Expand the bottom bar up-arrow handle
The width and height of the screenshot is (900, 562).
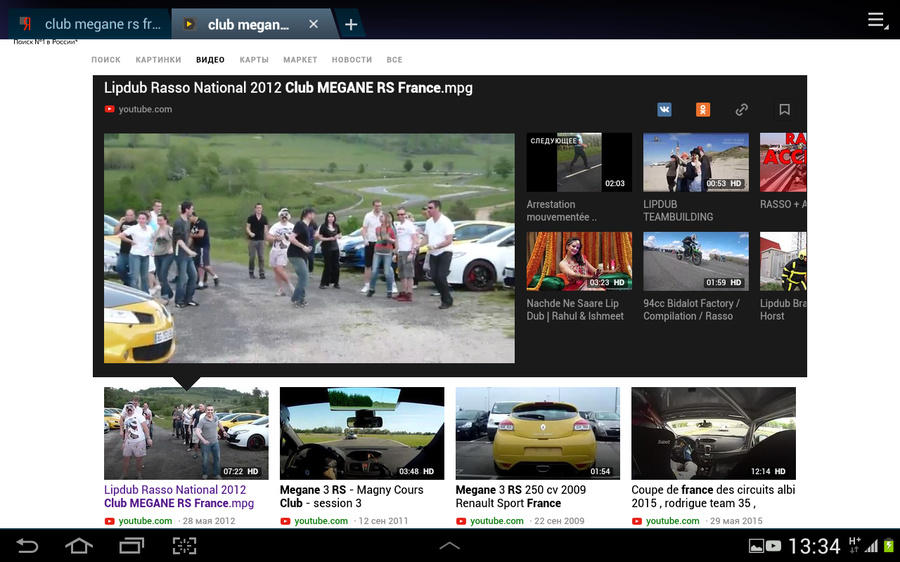(x=449, y=545)
